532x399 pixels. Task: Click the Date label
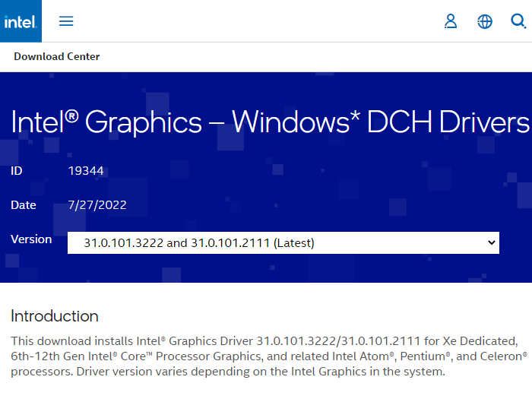[x=24, y=205]
